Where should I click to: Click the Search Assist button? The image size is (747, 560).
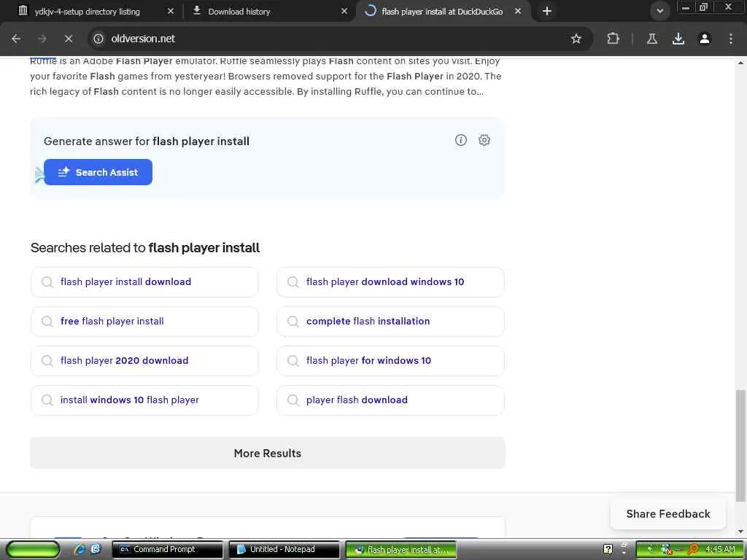click(x=98, y=172)
